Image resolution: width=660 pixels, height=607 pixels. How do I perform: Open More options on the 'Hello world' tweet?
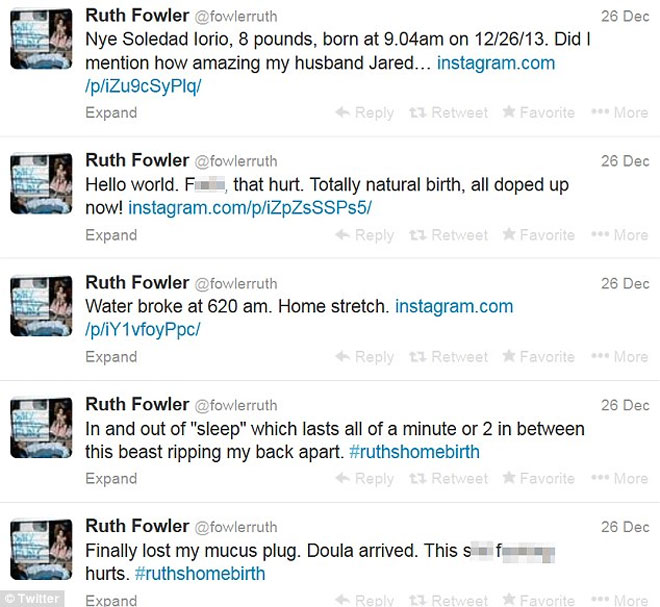coord(620,235)
